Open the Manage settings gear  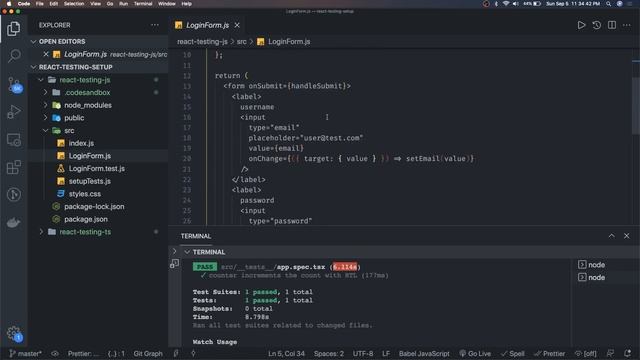coord(14,334)
